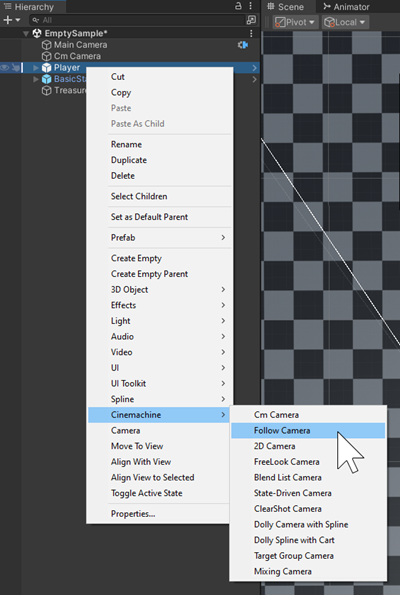Click the Main Camera cube icon
The width and height of the screenshot is (400, 595).
(x=46, y=45)
